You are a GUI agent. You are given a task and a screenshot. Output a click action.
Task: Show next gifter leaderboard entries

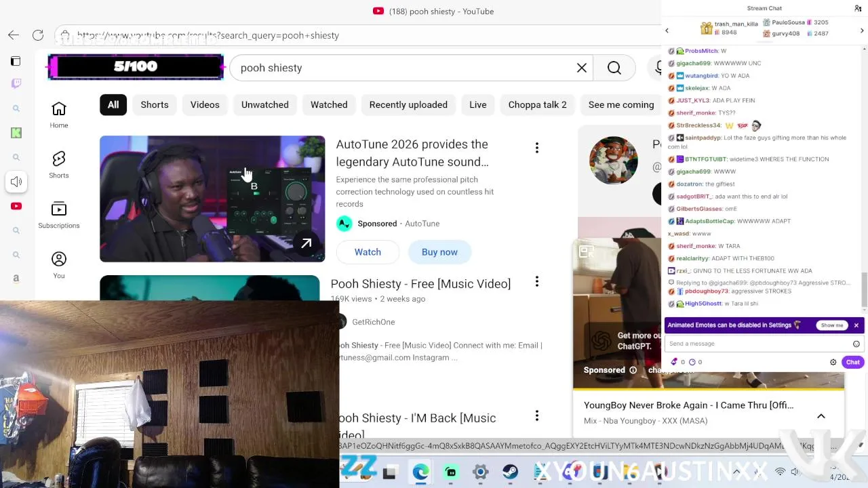pos(862,30)
